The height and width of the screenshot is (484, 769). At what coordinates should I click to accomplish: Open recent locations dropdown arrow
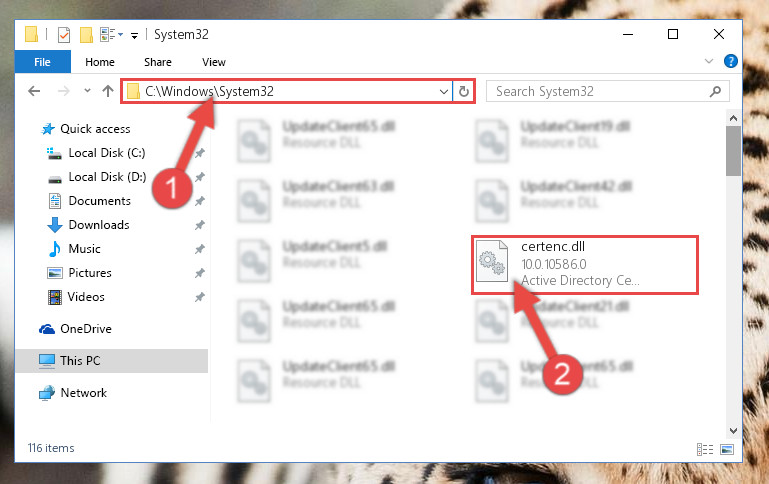(87, 91)
